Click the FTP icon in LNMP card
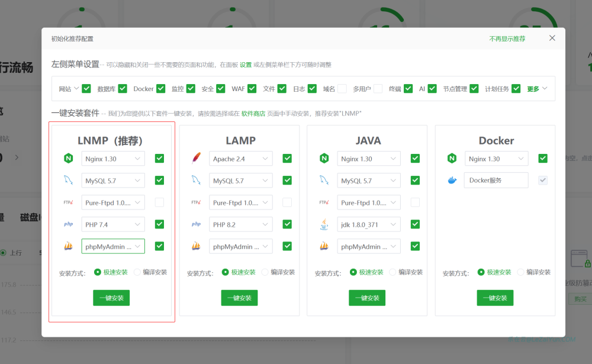Viewport: 592px width, 364px height. pyautogui.click(x=68, y=202)
